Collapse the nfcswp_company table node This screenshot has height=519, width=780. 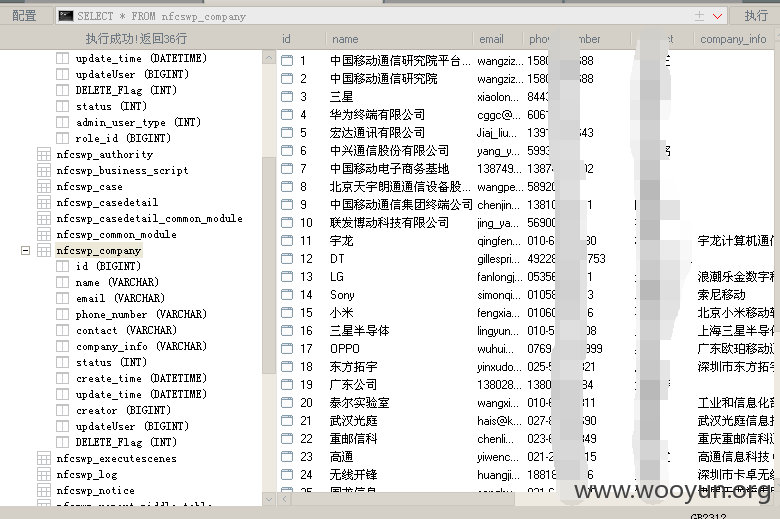click(x=25, y=251)
